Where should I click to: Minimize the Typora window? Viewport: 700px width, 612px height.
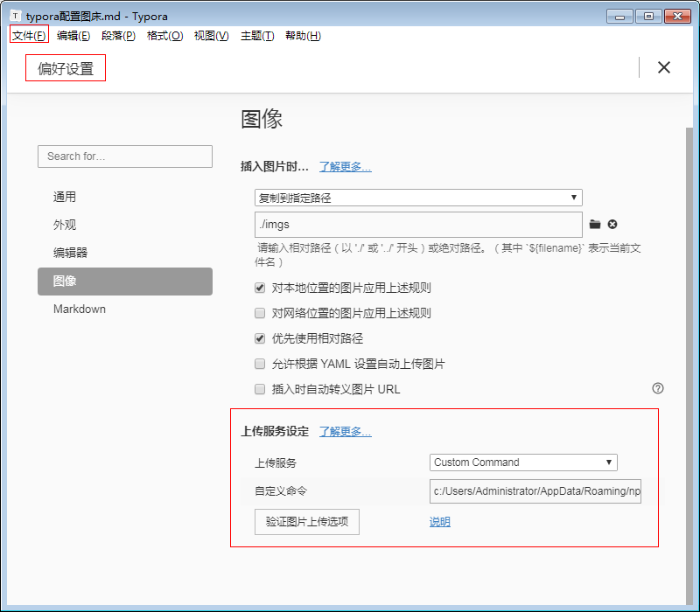click(x=619, y=17)
